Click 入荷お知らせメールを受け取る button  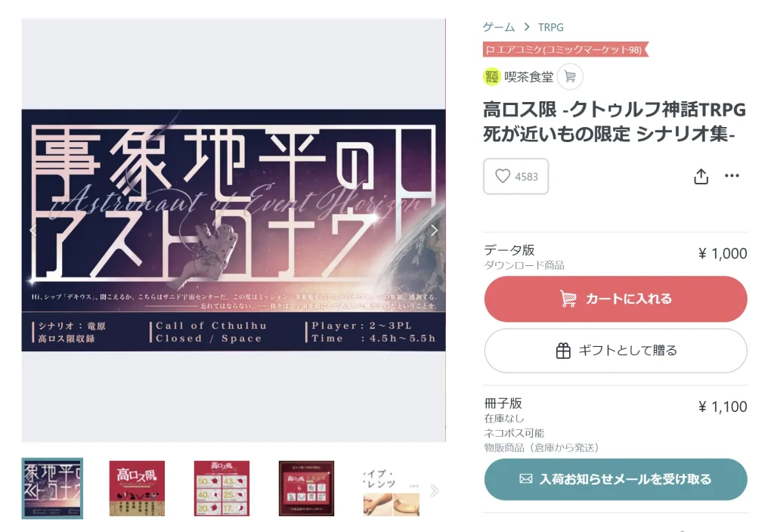tap(615, 479)
